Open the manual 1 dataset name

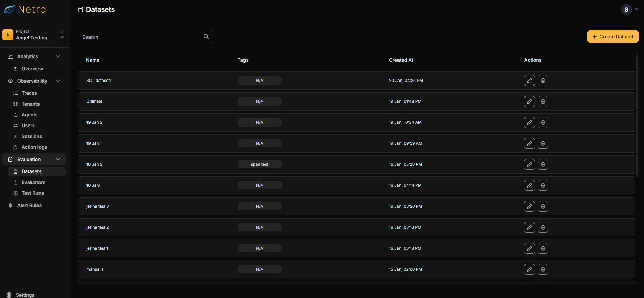tap(95, 269)
